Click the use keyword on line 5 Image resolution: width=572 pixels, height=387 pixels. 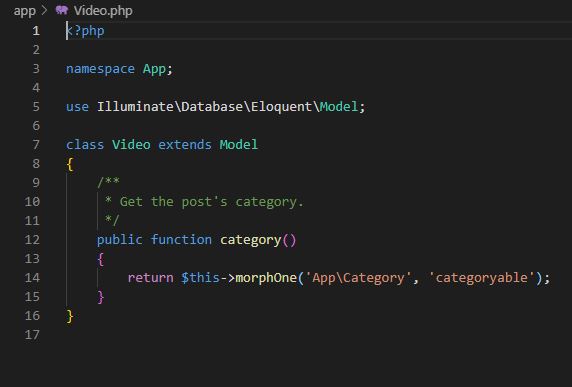pyautogui.click(x=77, y=107)
